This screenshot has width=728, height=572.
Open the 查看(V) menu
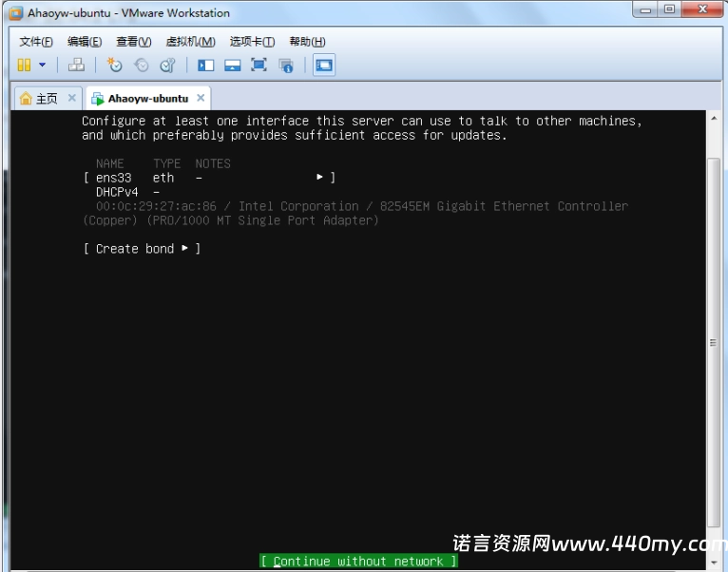134,42
